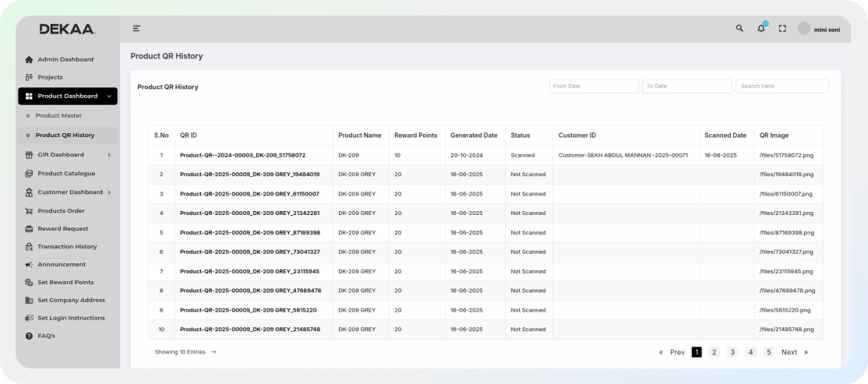
Task: Click the Generated Date column header
Action: click(474, 136)
